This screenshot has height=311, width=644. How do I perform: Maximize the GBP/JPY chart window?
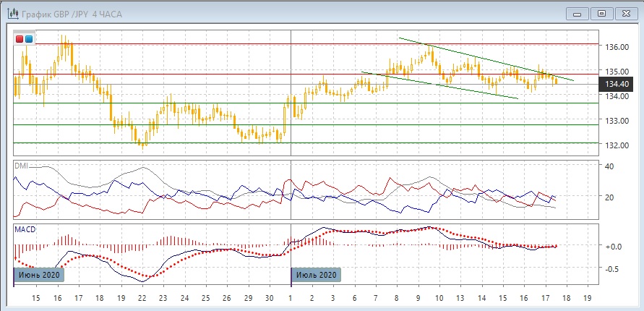coord(601,13)
